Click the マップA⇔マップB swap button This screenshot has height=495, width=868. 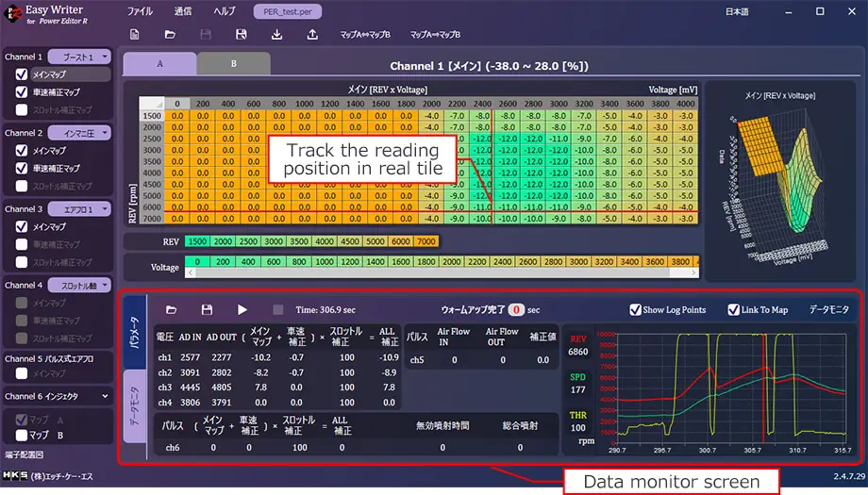coord(365,34)
